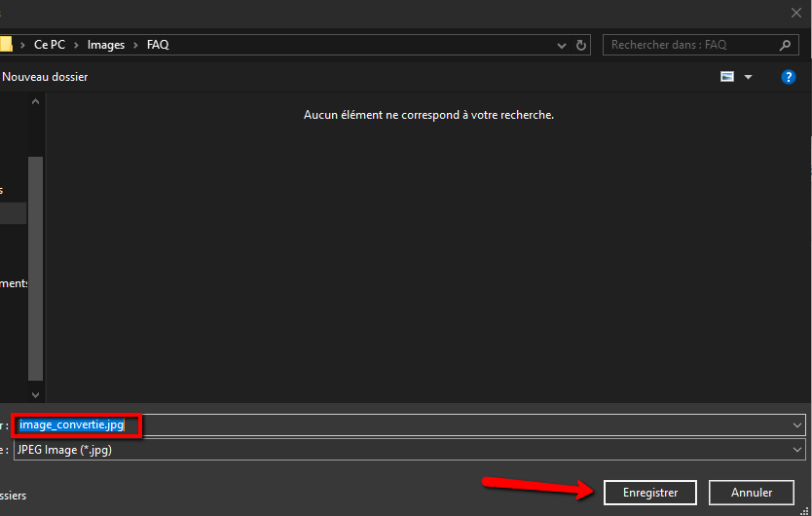Viewport: 812px width, 516px height.
Task: Create a Nouveau dossier
Action: coord(45,77)
